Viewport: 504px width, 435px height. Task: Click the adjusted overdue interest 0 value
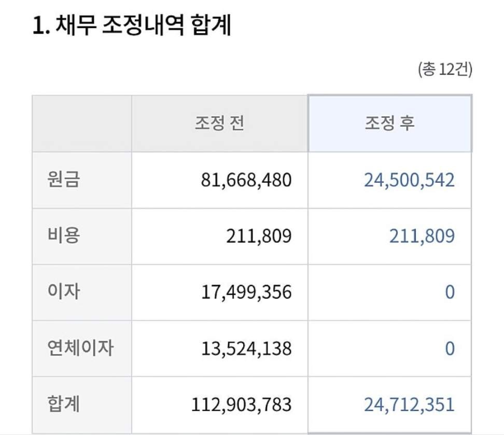450,348
